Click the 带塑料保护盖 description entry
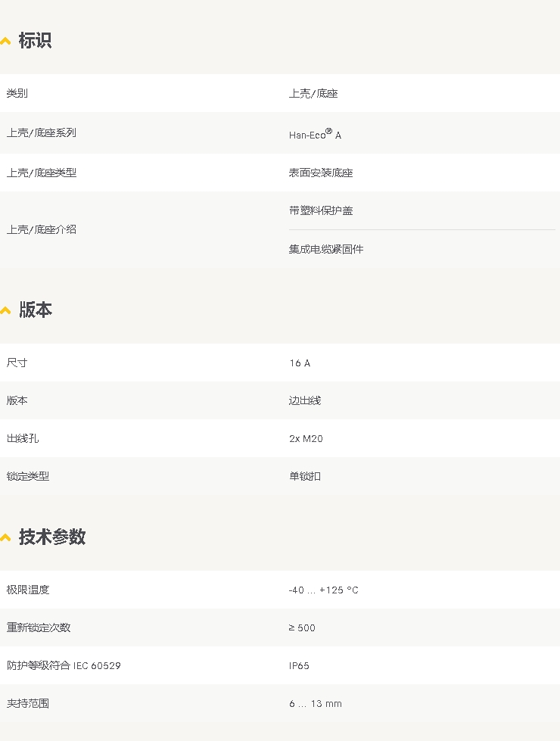 [x=321, y=211]
